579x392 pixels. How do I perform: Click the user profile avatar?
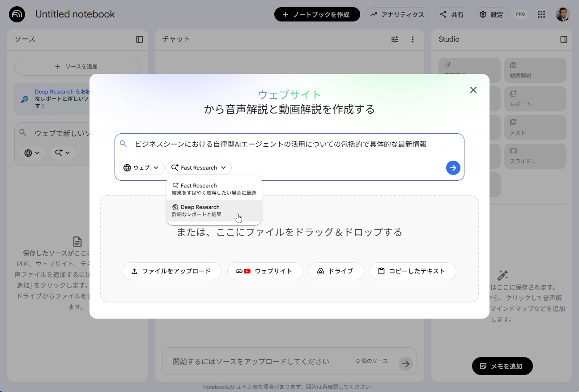pyautogui.click(x=563, y=14)
